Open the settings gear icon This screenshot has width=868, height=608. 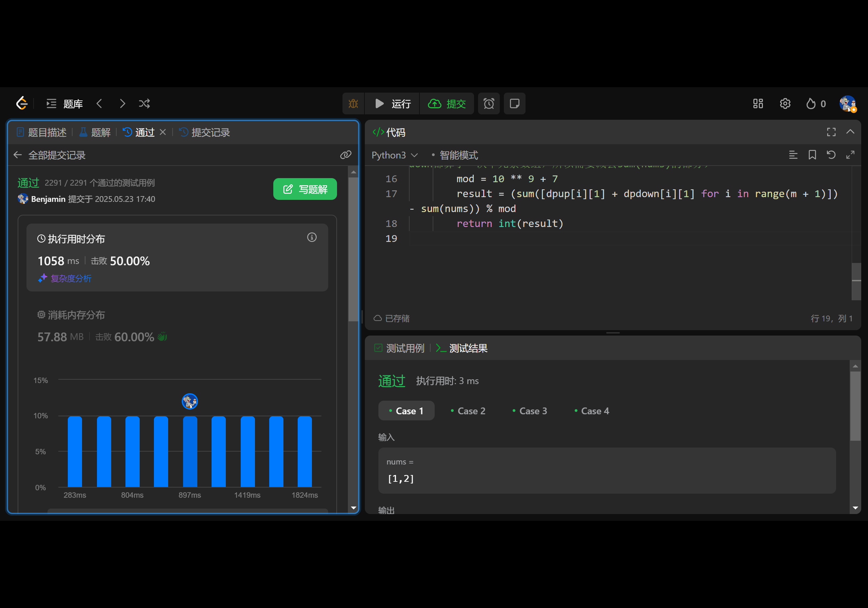pos(785,104)
